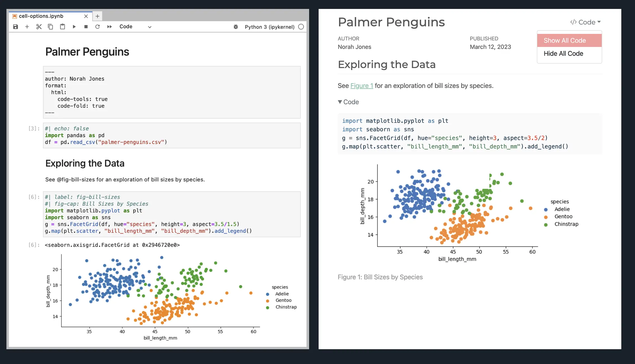Viewport: 635px width, 364px height.
Task: Open the cell type Code dropdown
Action: point(135,27)
